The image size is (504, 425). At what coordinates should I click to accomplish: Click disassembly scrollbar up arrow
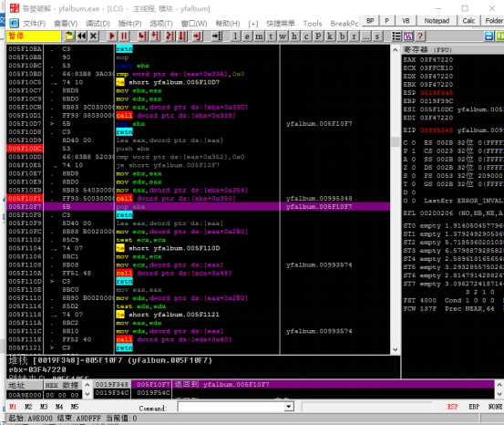396,50
